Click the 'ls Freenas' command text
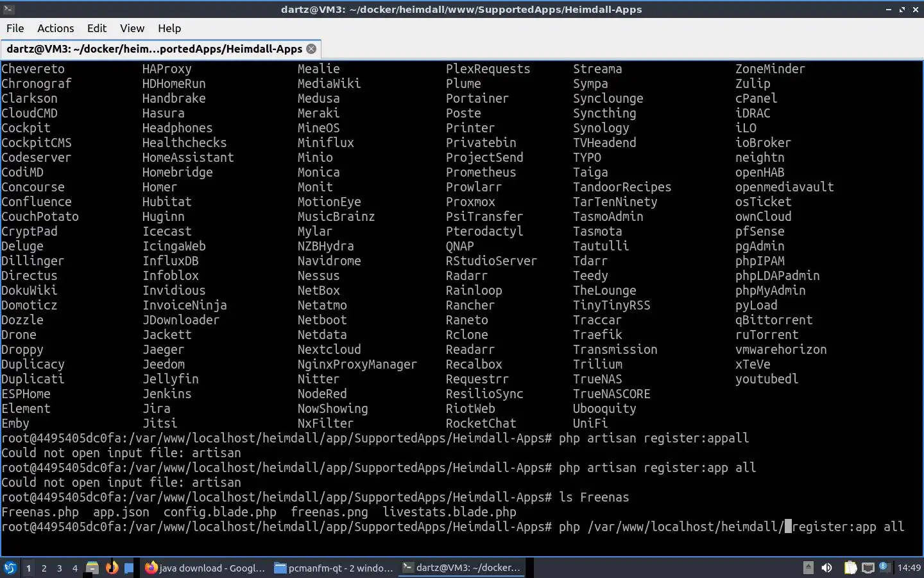 tap(594, 497)
